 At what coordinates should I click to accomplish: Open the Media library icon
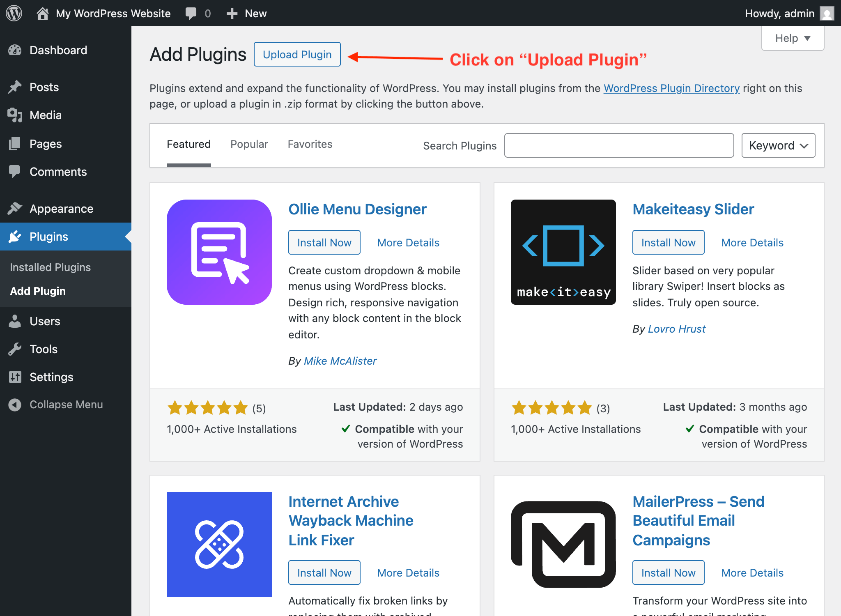click(x=15, y=115)
